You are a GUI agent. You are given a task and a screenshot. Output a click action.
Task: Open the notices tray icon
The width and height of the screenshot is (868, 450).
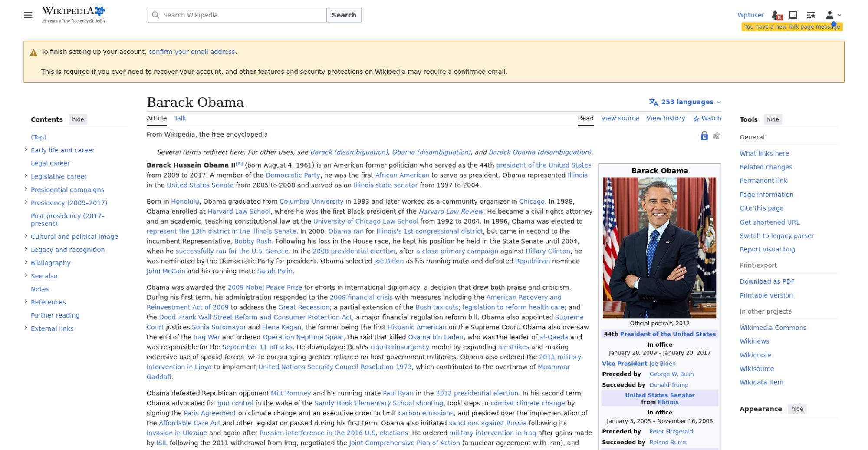coord(793,15)
